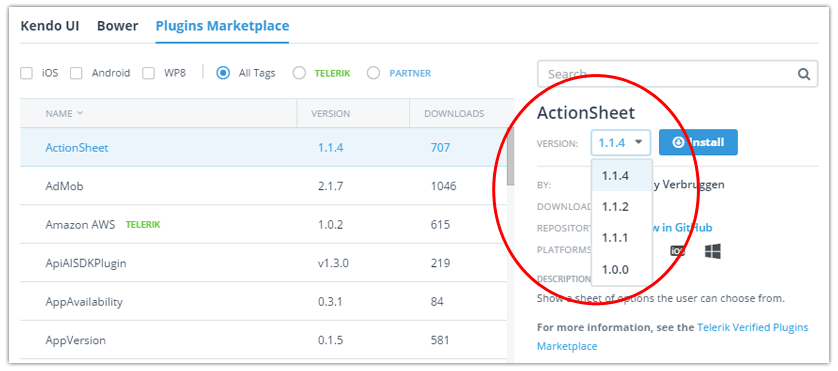Enable the iOS platform checkbox
The height and width of the screenshot is (371, 838).
click(26, 73)
